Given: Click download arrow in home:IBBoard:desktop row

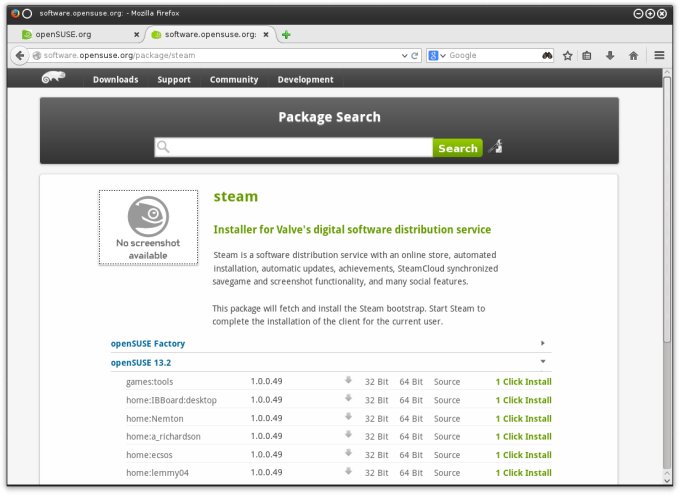Looking at the screenshot, I should (x=348, y=398).
